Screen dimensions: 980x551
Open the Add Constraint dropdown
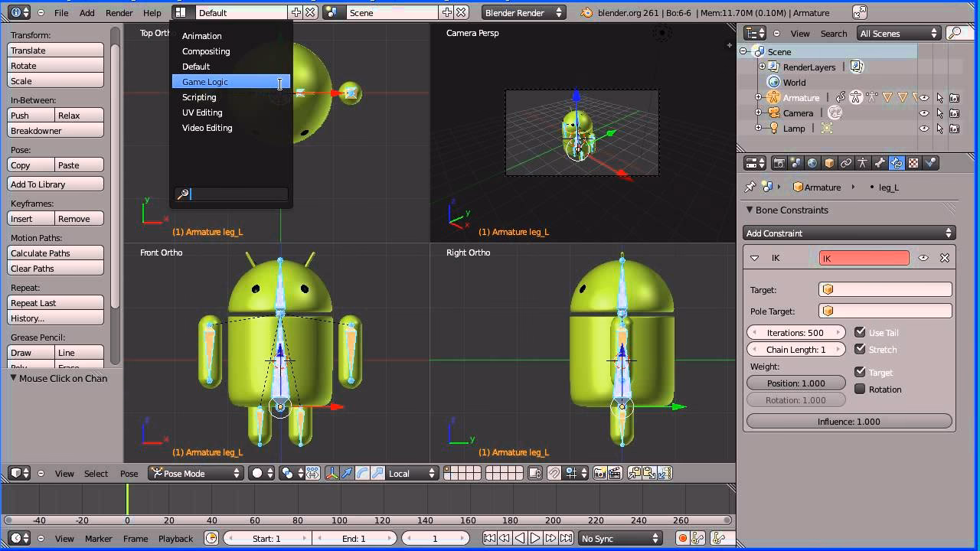coord(849,233)
